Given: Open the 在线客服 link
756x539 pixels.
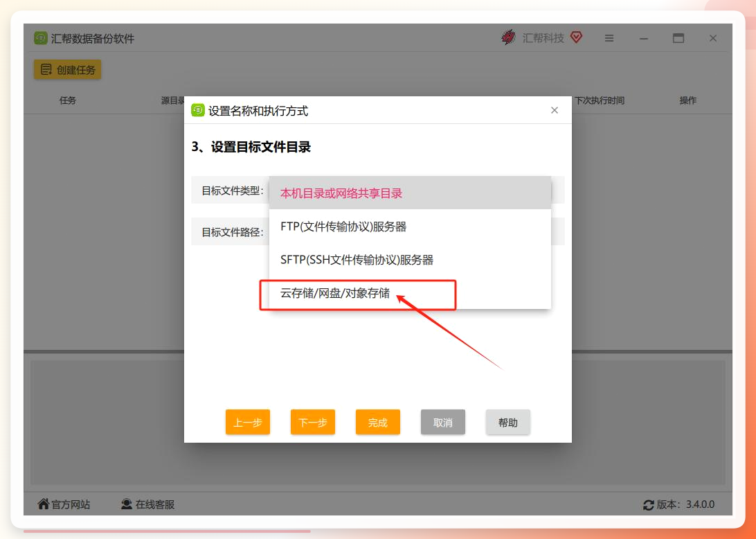Looking at the screenshot, I should (x=155, y=505).
